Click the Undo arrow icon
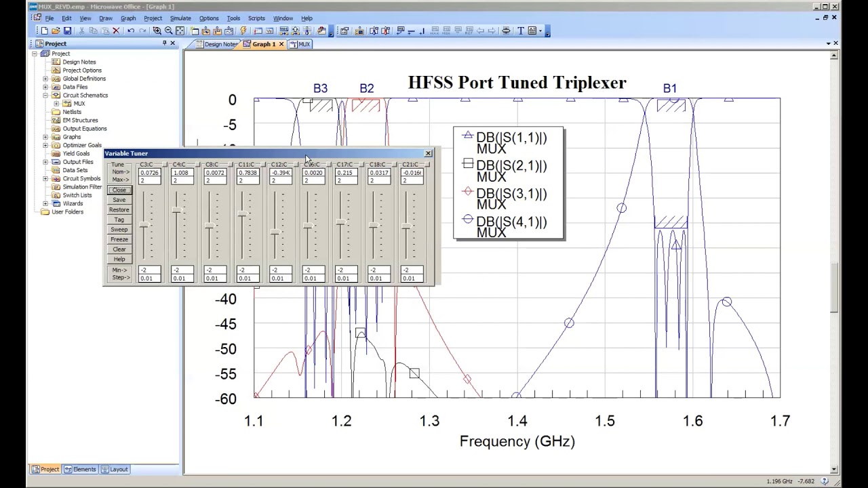This screenshot has height=488, width=868. coord(131,30)
